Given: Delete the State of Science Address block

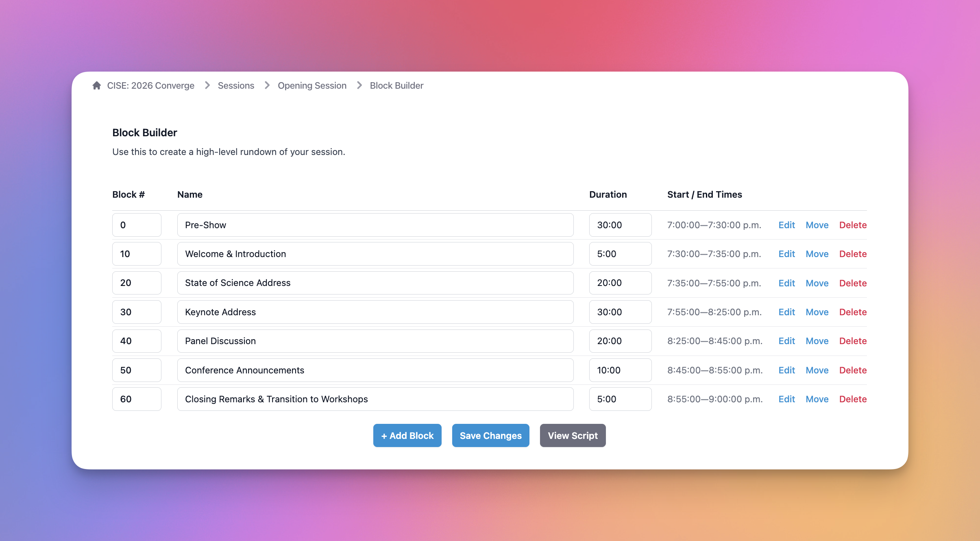Looking at the screenshot, I should 853,283.
